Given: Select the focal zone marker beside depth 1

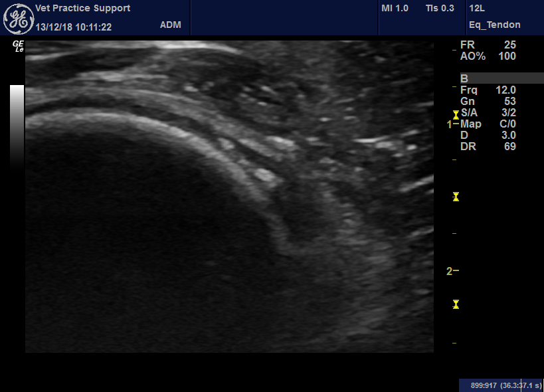Looking at the screenshot, I should [x=456, y=115].
